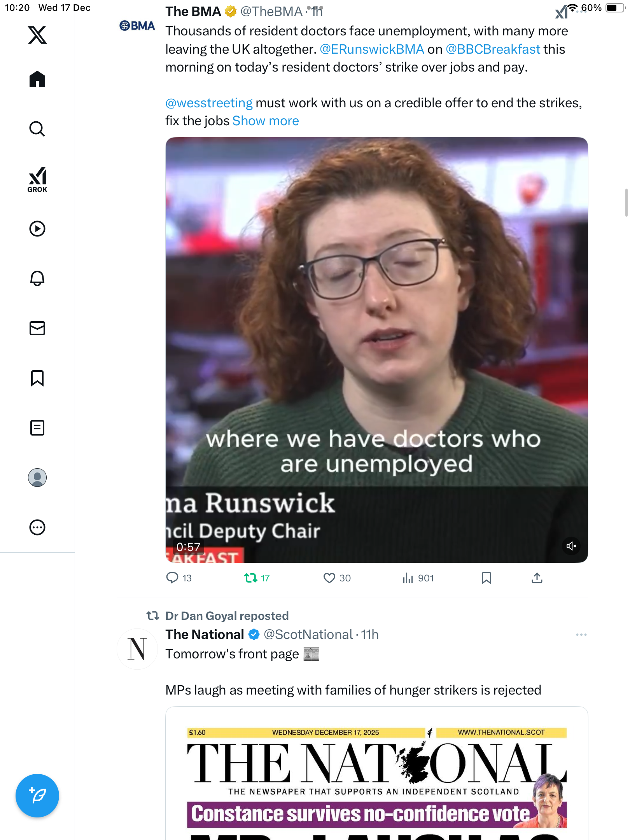The width and height of the screenshot is (630, 840).
Task: Open the @wesstreeting mention link
Action: pyautogui.click(x=209, y=103)
